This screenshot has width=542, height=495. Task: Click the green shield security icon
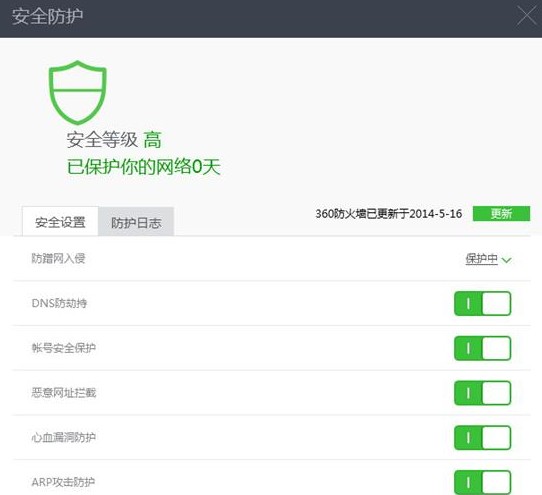78,92
